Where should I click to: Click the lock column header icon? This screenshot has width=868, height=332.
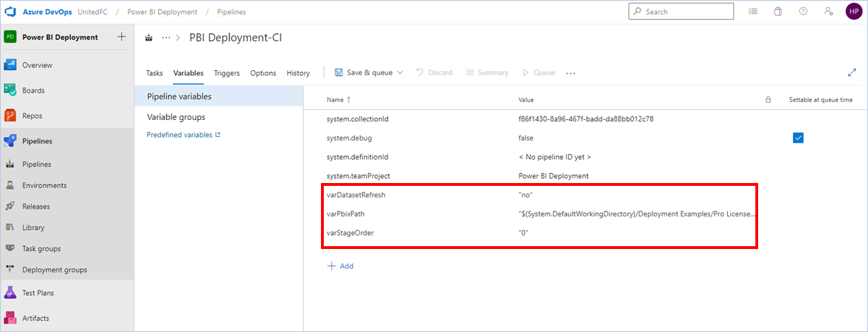(x=768, y=100)
